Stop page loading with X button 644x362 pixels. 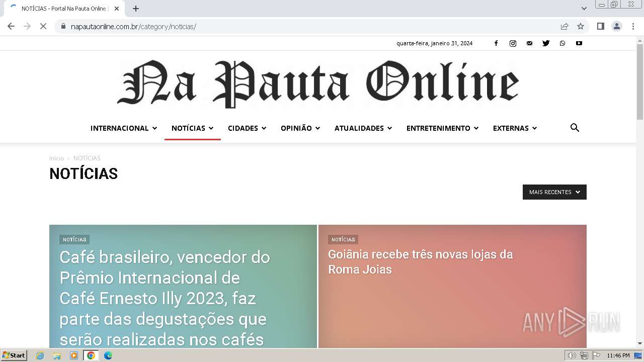click(x=43, y=26)
